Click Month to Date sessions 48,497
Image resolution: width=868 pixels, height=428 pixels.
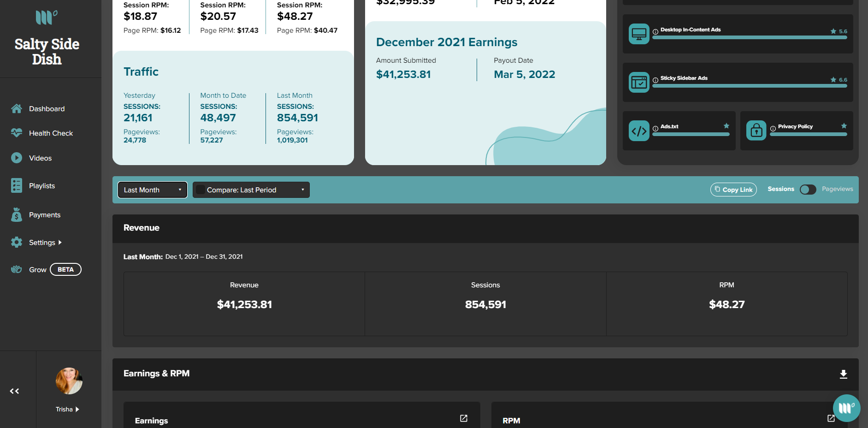tap(218, 118)
